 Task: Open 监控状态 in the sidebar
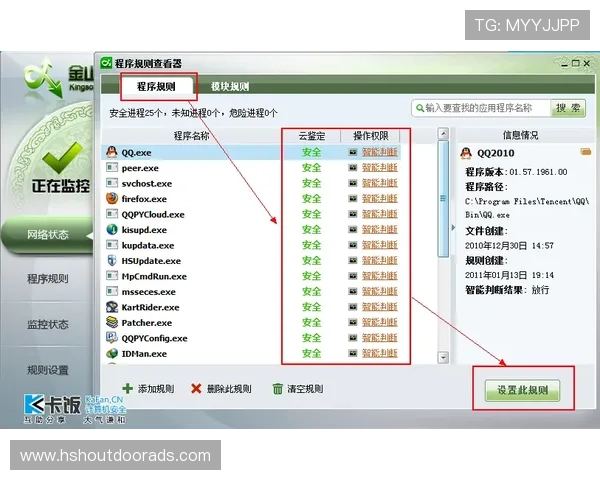[47, 324]
